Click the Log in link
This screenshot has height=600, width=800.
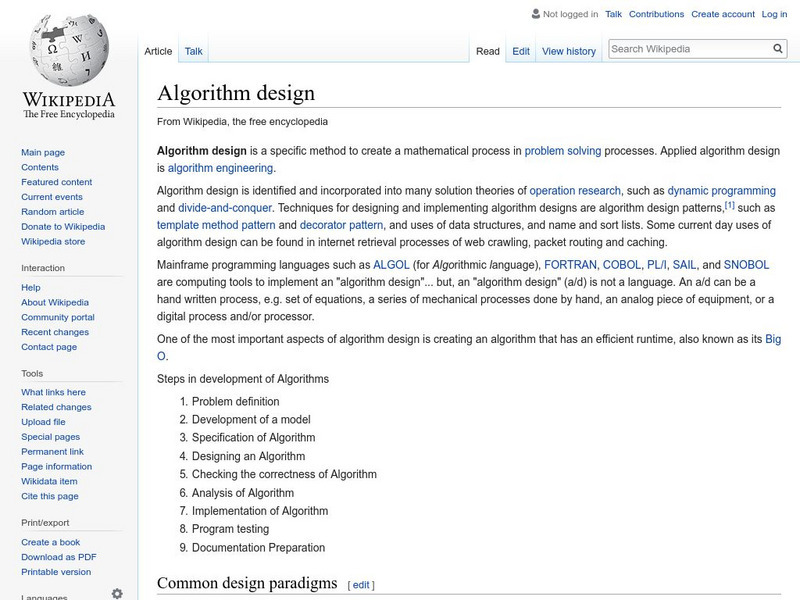pos(774,14)
